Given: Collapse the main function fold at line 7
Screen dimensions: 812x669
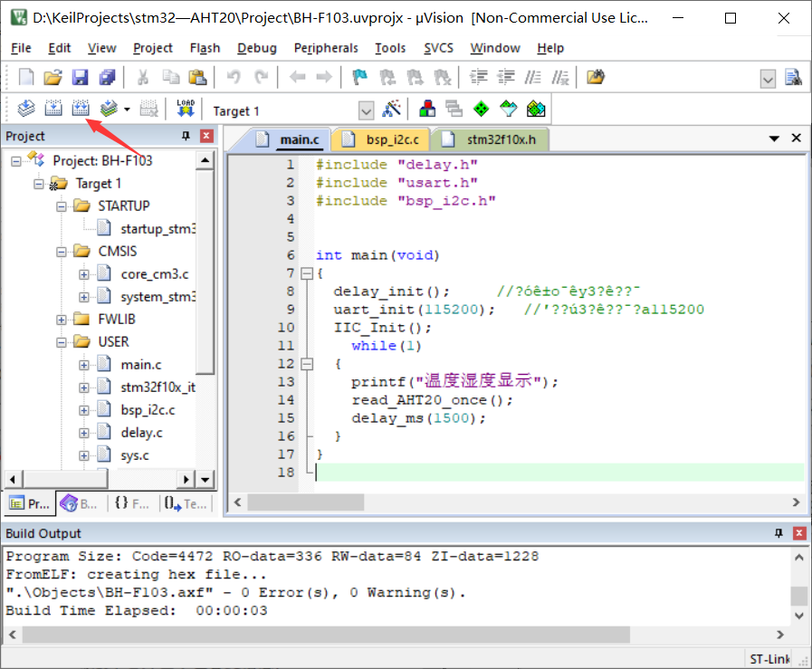Looking at the screenshot, I should click(307, 273).
